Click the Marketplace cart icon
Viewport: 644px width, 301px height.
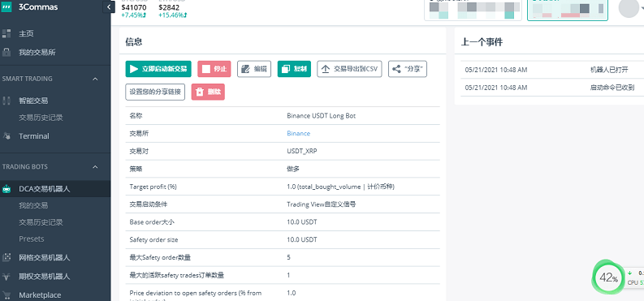6,295
